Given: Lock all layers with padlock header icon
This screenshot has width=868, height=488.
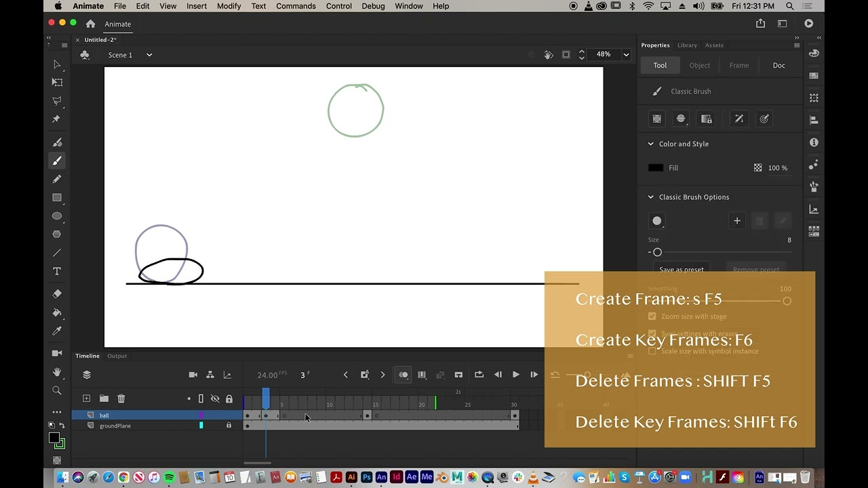Looking at the screenshot, I should 229,399.
